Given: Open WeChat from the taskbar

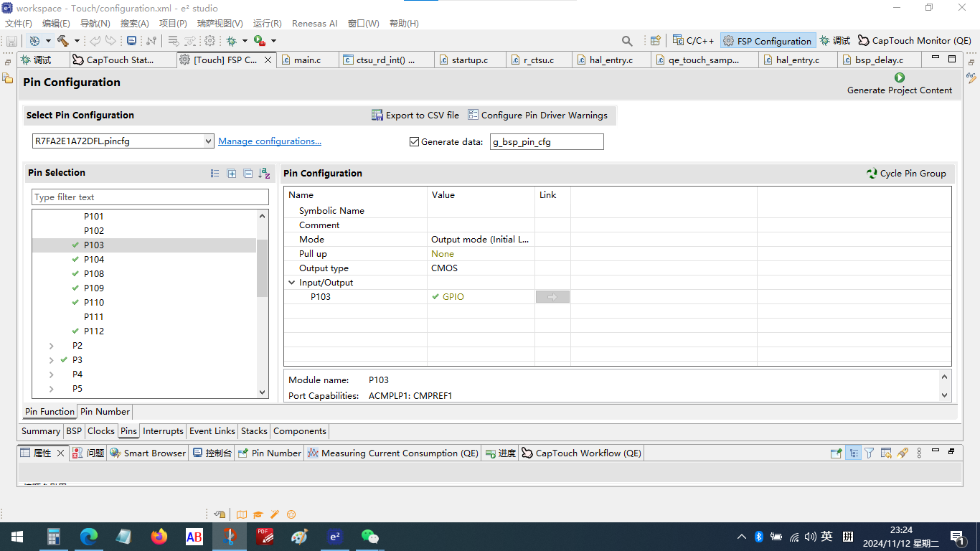Looking at the screenshot, I should (370, 537).
